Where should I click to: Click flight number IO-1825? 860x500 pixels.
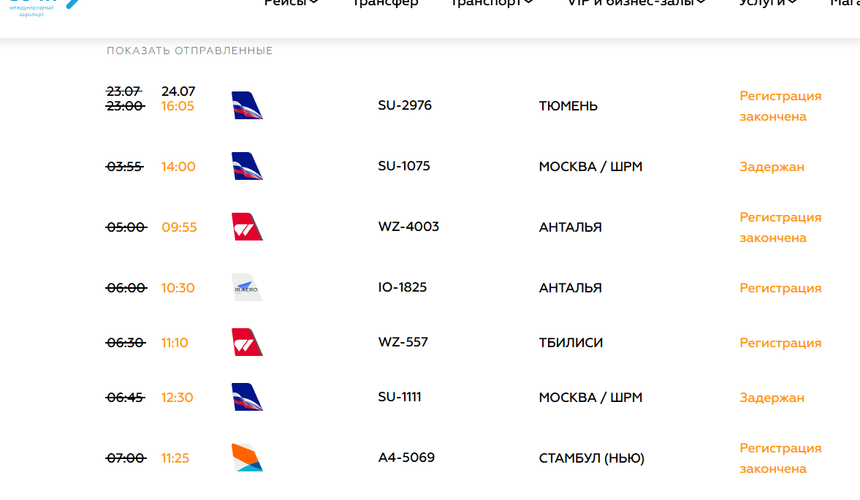pyautogui.click(x=402, y=287)
